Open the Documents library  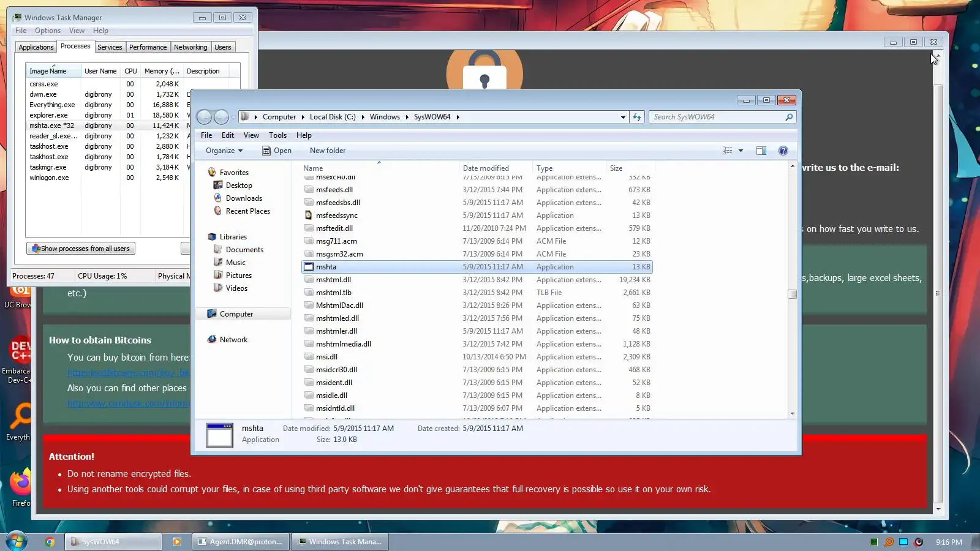pos(244,250)
